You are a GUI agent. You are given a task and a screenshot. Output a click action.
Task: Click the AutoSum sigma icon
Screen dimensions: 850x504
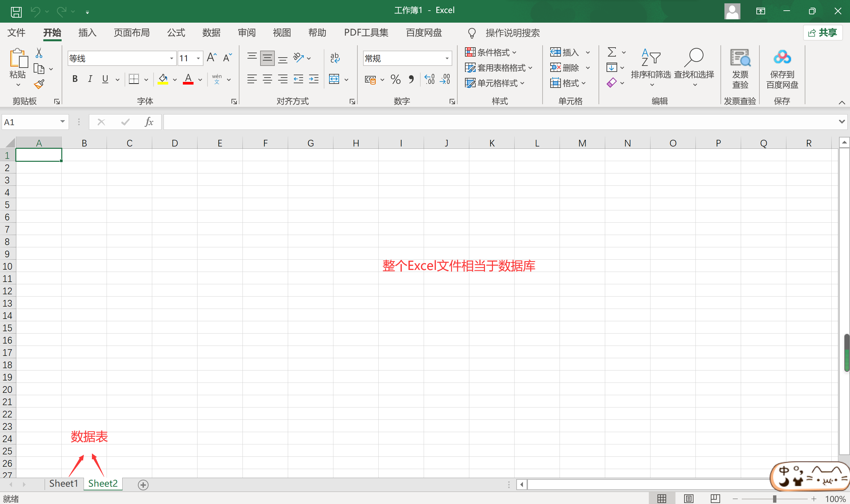coord(612,52)
